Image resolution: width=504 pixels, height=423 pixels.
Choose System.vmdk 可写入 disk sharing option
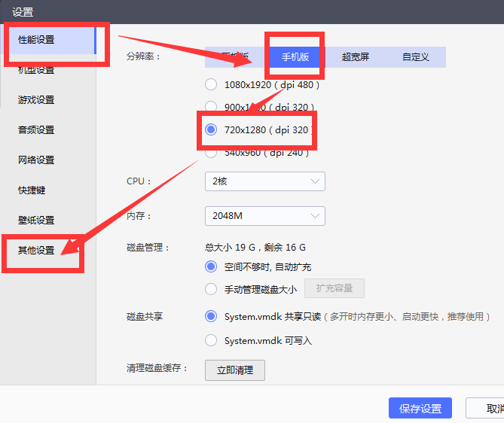coord(211,340)
